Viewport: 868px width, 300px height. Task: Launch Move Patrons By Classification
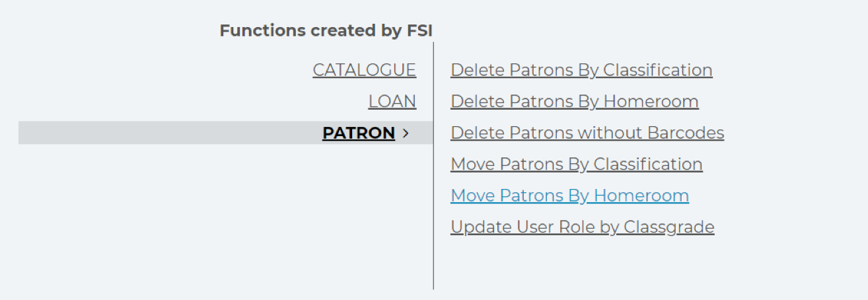(x=577, y=164)
